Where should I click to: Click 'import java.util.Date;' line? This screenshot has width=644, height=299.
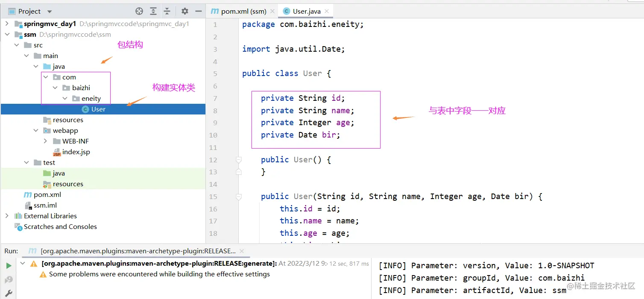tap(293, 49)
